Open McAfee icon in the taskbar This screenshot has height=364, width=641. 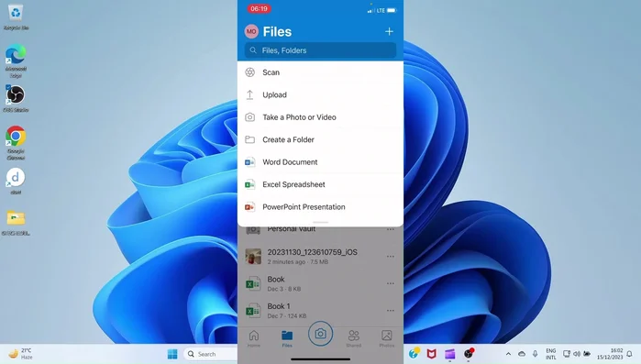[431, 354]
